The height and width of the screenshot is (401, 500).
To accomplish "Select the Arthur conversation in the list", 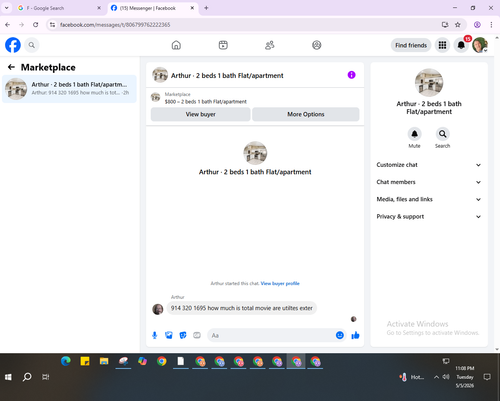I will 69,89.
